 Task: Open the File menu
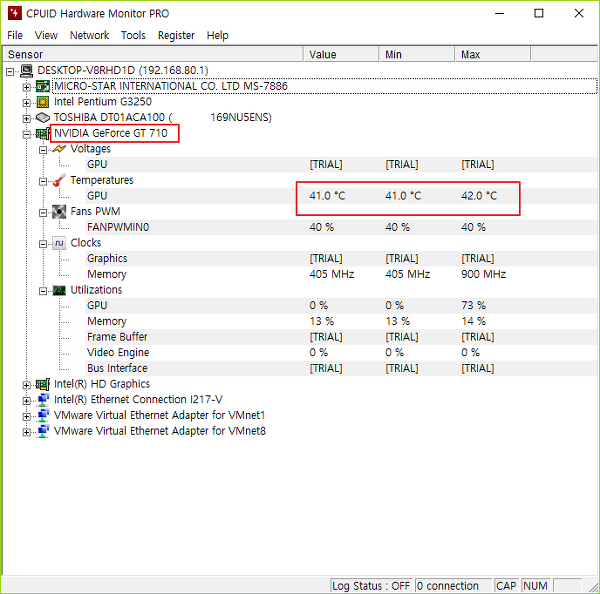click(x=15, y=35)
